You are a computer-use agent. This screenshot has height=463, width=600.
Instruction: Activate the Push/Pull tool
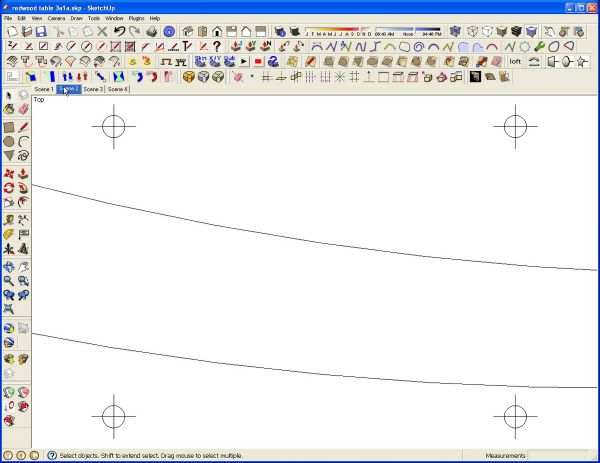[x=23, y=174]
